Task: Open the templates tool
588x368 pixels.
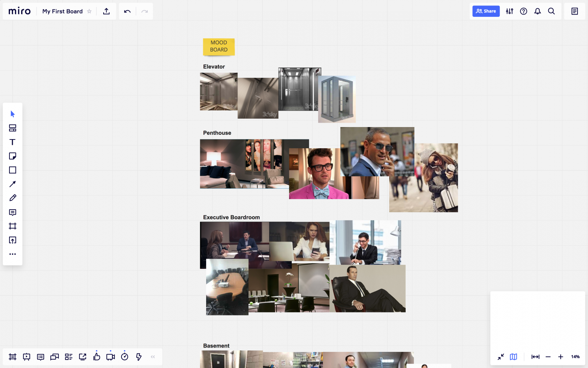Action: pyautogui.click(x=12, y=128)
